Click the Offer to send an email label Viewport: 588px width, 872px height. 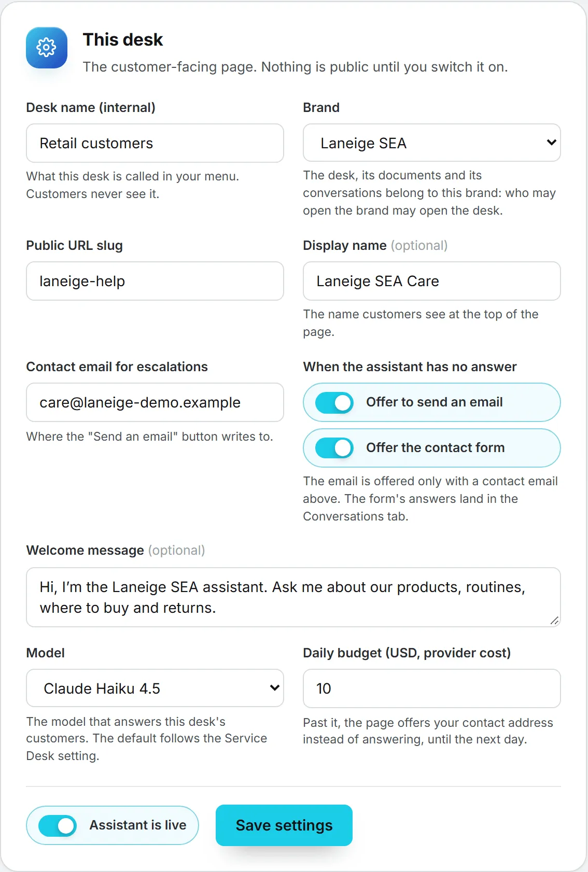[435, 402]
